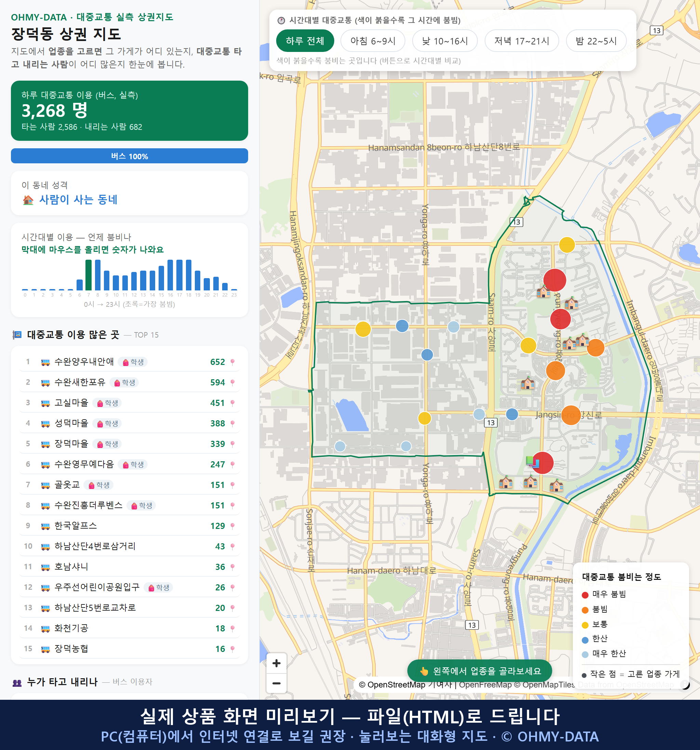The height and width of the screenshot is (750, 700).
Task: Click the yellow 보통 legend swatch
Action: click(585, 625)
